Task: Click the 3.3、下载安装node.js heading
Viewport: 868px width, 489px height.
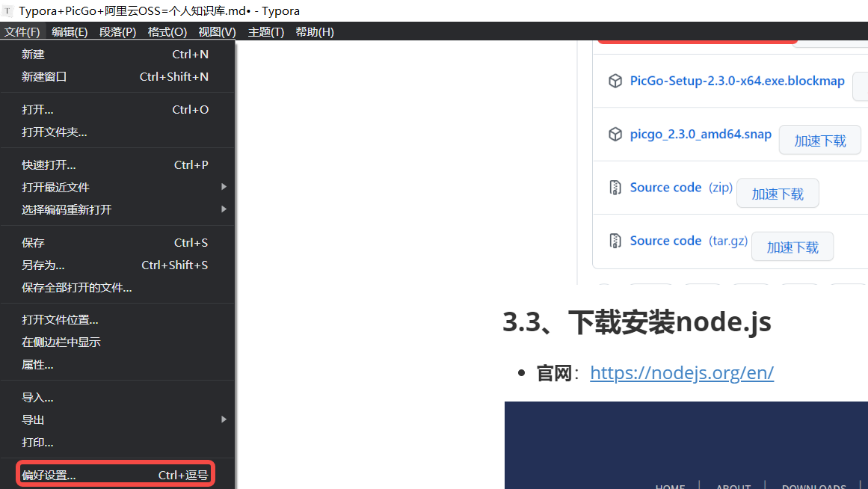Action: pyautogui.click(x=636, y=322)
